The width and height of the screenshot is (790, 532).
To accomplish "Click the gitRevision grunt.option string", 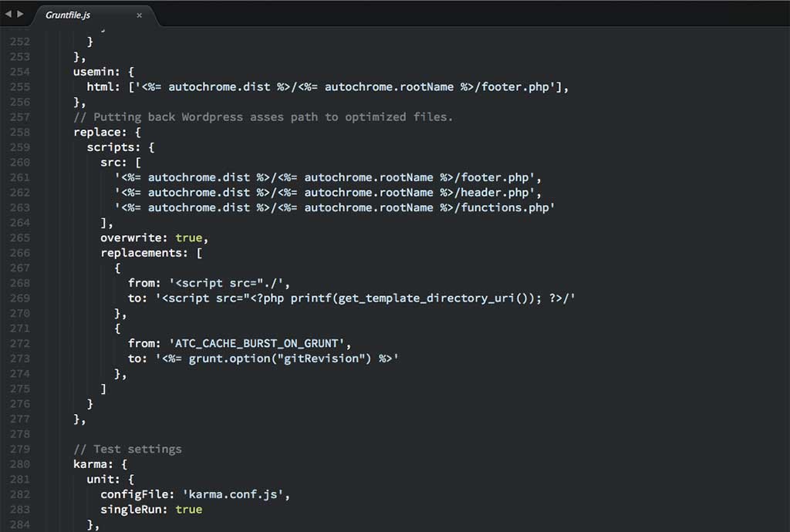I will tap(278, 359).
